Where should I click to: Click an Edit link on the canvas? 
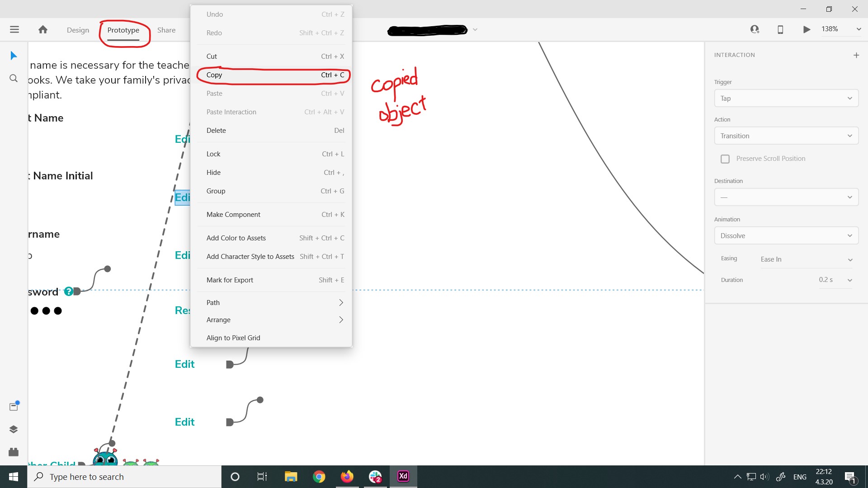pyautogui.click(x=184, y=364)
